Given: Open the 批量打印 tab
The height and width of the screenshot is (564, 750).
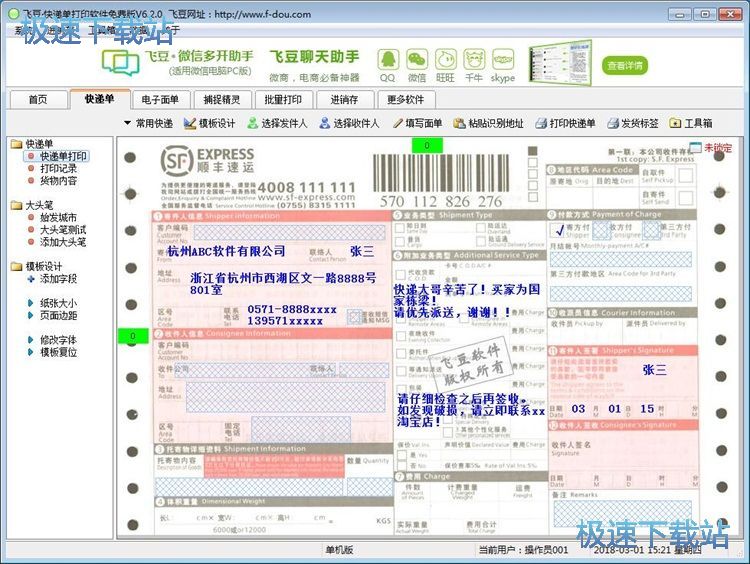Looking at the screenshot, I should (283, 100).
